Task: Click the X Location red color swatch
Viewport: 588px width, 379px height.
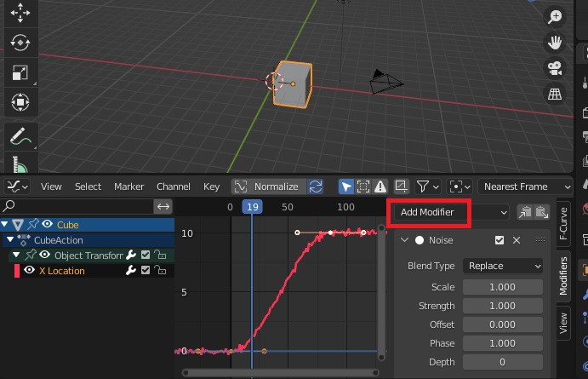Action: (17, 271)
